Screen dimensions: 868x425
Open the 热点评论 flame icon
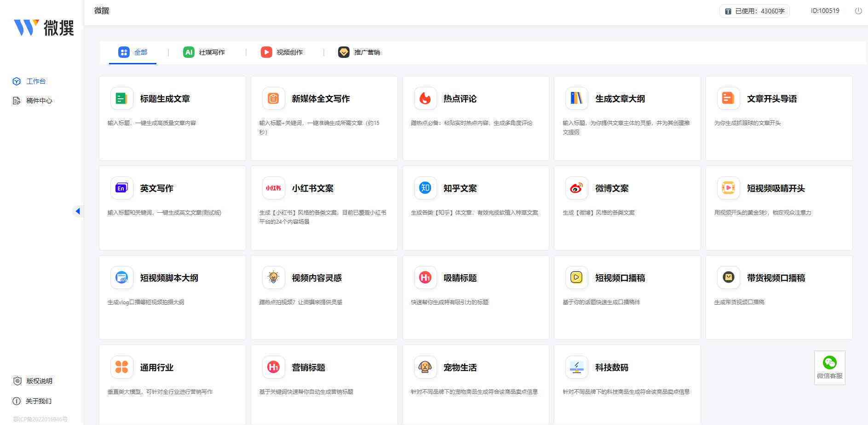coord(425,98)
